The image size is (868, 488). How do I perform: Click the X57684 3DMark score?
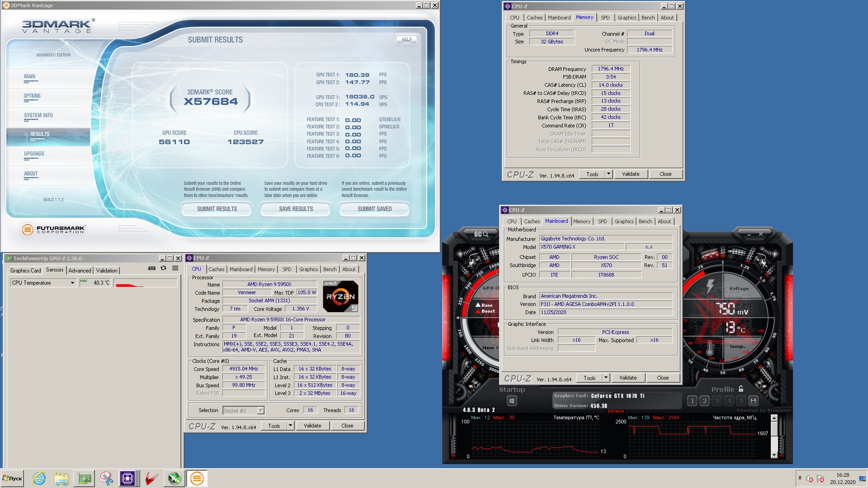(210, 102)
